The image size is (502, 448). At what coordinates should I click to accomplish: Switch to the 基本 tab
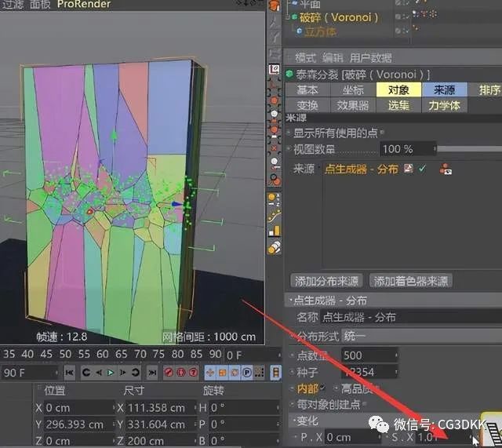coord(307,90)
